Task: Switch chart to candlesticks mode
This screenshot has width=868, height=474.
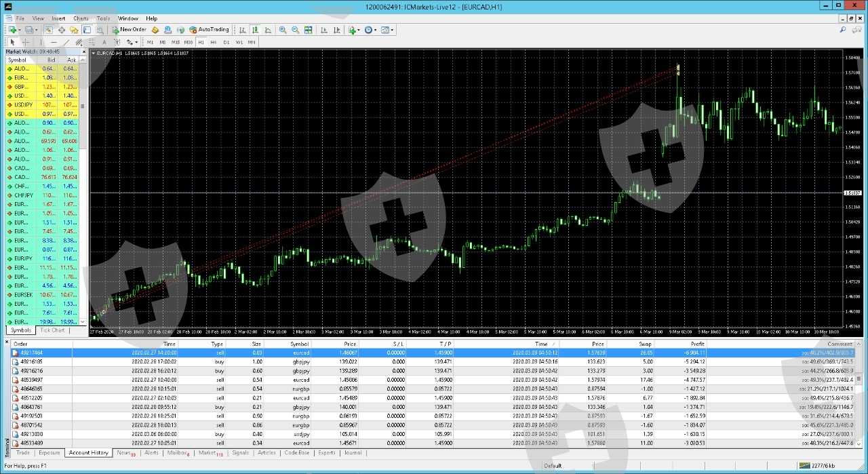Action: [x=255, y=30]
